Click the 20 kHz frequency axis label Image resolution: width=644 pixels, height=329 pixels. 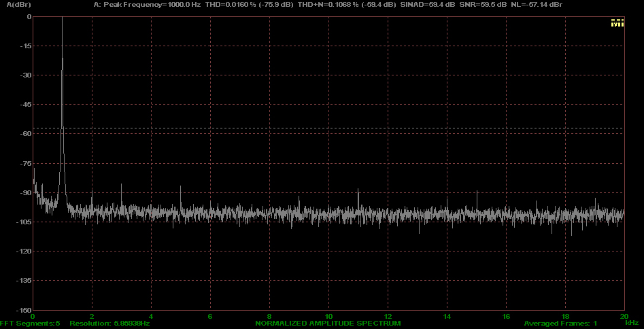pos(624,316)
